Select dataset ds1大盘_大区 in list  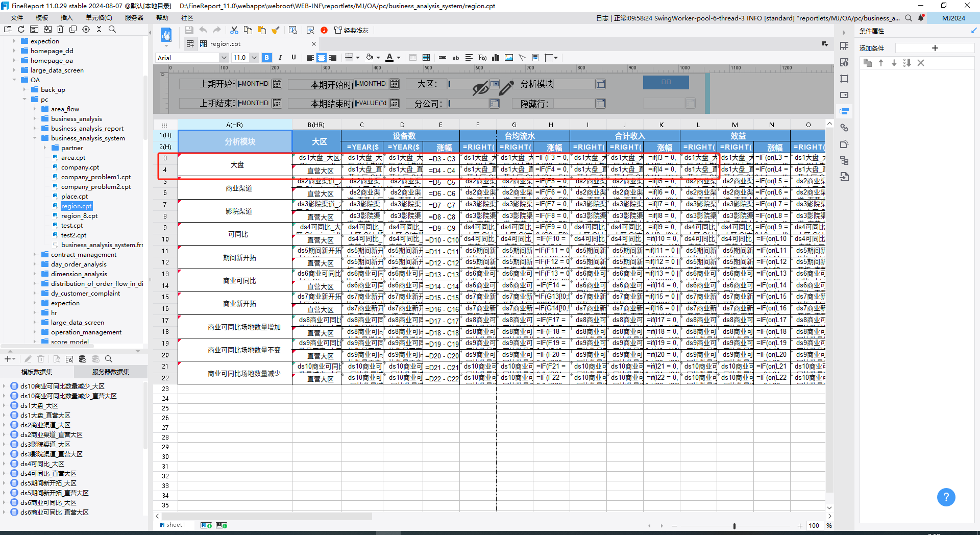click(39, 405)
